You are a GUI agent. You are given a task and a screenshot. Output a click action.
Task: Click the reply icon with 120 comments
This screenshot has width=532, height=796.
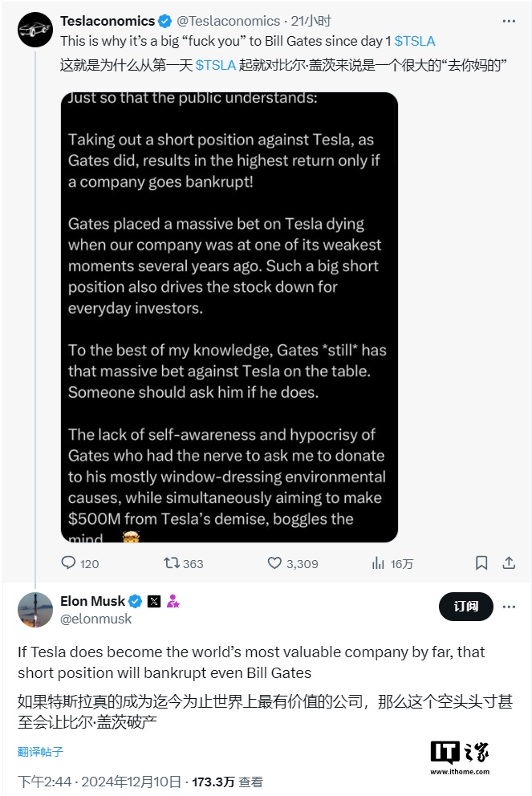click(69, 563)
